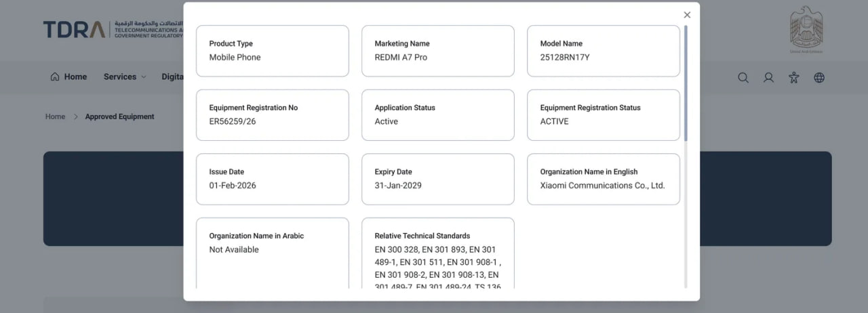Click the Xiaomi Communications organization name card

(x=603, y=179)
